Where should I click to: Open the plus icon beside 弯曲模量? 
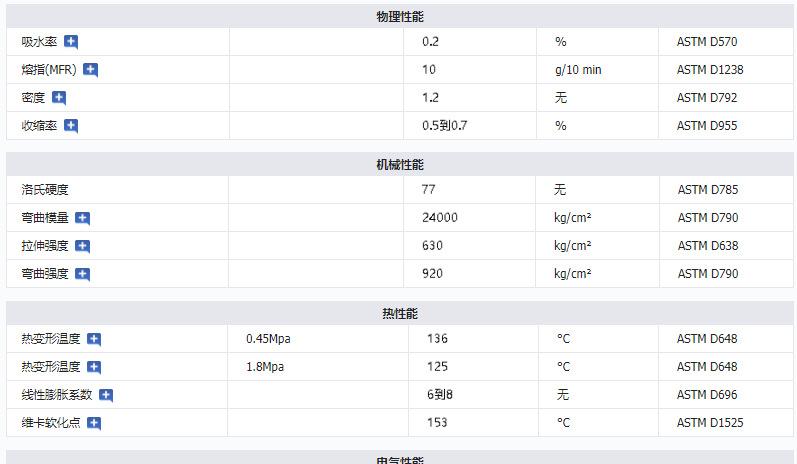pos(83,218)
